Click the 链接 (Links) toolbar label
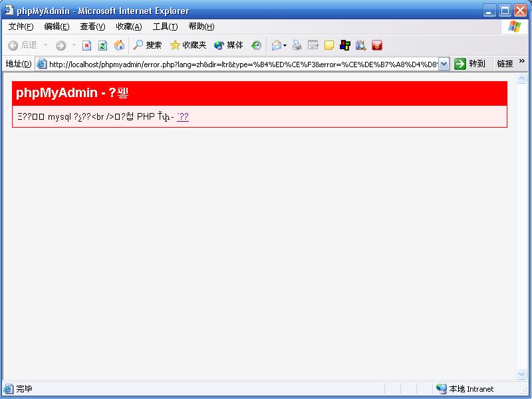The height and width of the screenshot is (399, 532). coord(505,64)
